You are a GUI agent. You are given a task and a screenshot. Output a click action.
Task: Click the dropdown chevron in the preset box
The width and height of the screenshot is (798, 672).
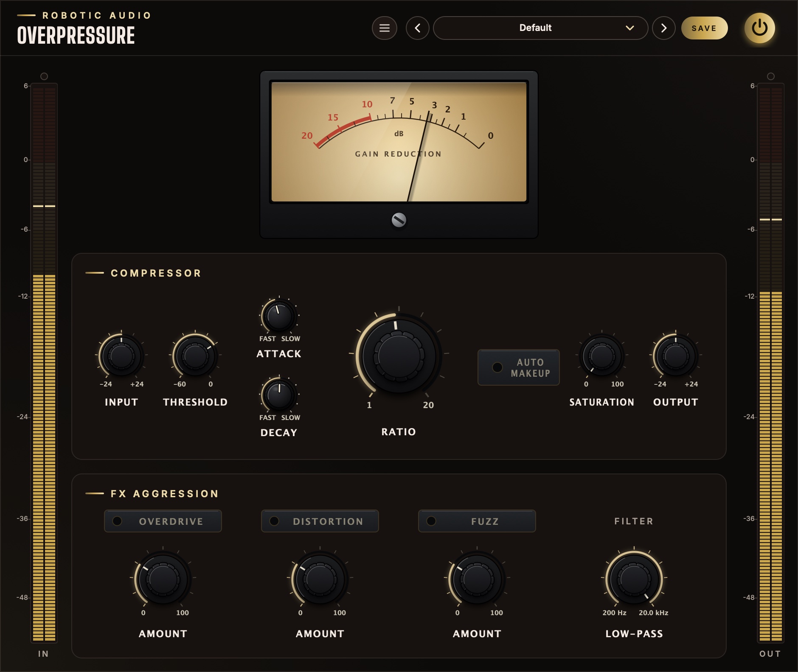pyautogui.click(x=630, y=28)
